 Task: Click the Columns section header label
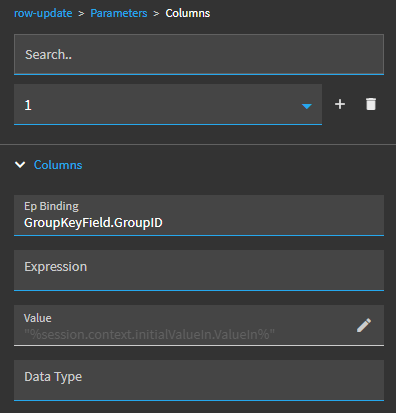[58, 165]
